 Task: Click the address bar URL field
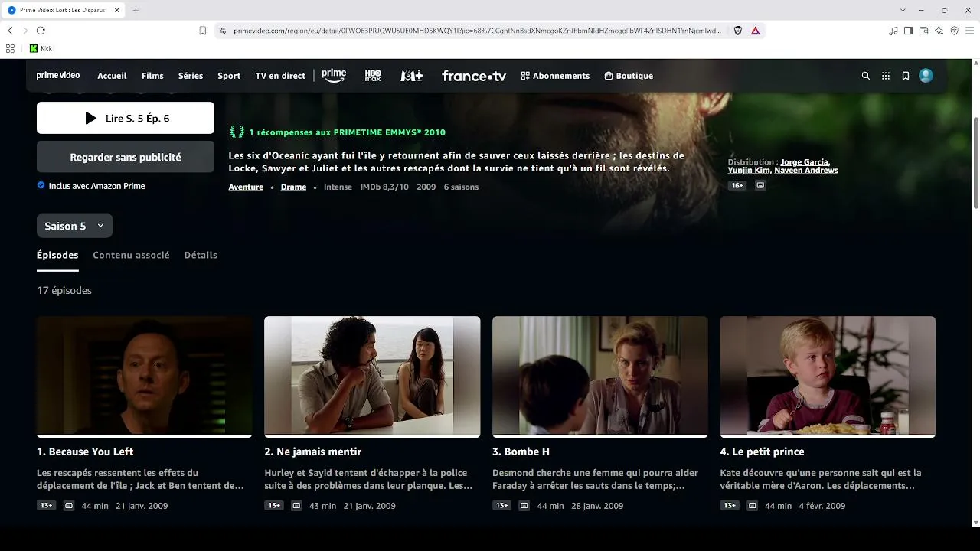pos(477,31)
